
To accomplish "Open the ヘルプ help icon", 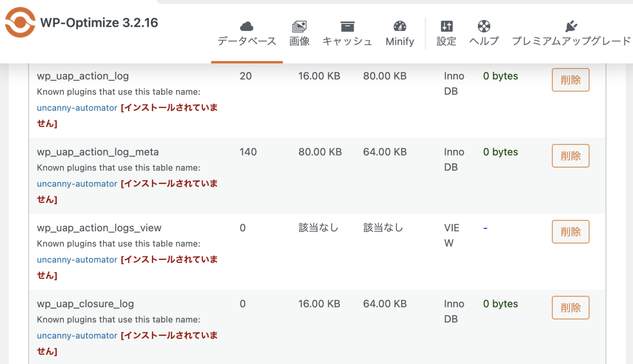I will tap(483, 26).
